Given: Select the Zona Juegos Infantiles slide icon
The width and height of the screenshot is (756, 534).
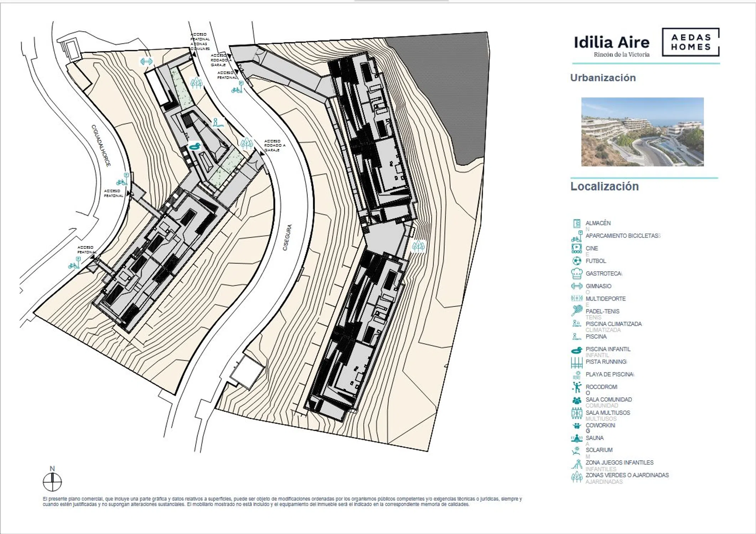Looking at the screenshot, I should 577,464.
